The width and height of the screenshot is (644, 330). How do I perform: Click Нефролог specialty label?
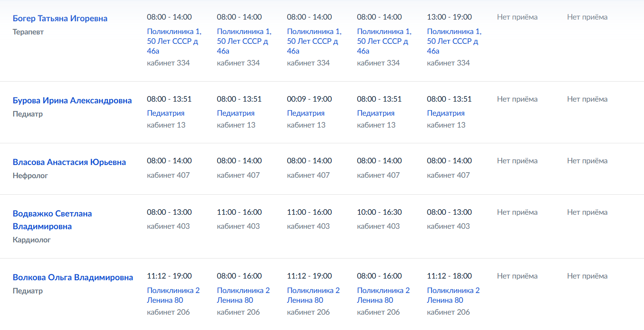coord(30,176)
